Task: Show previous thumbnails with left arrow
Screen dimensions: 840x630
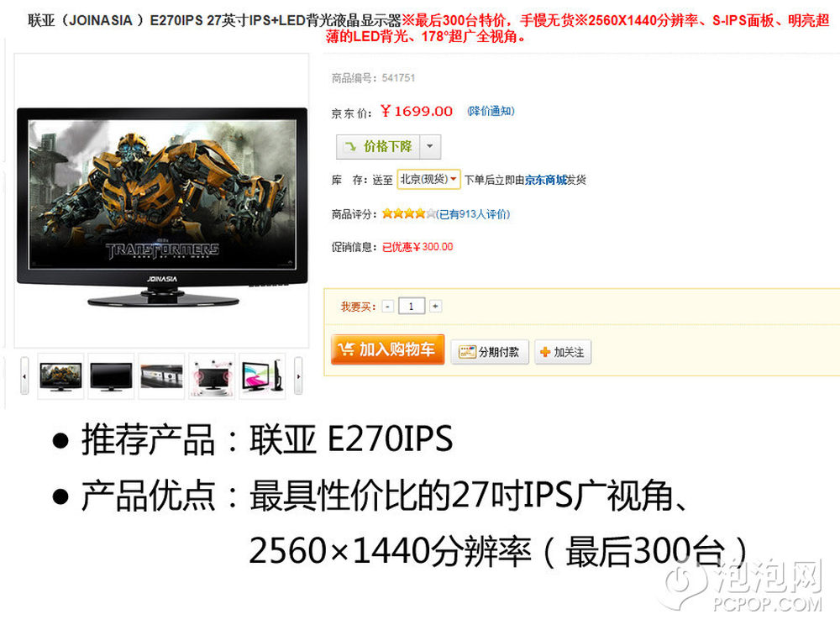Action: 24,376
